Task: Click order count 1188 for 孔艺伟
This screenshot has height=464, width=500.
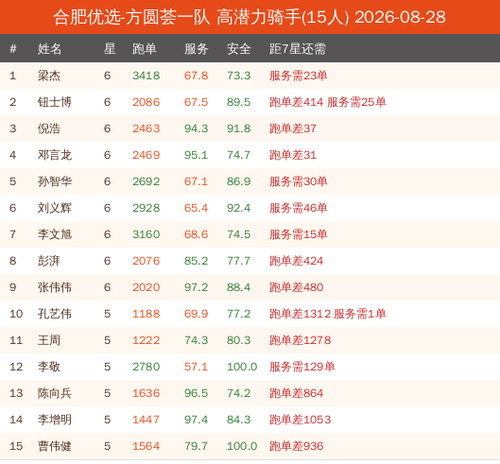Action: tap(146, 314)
